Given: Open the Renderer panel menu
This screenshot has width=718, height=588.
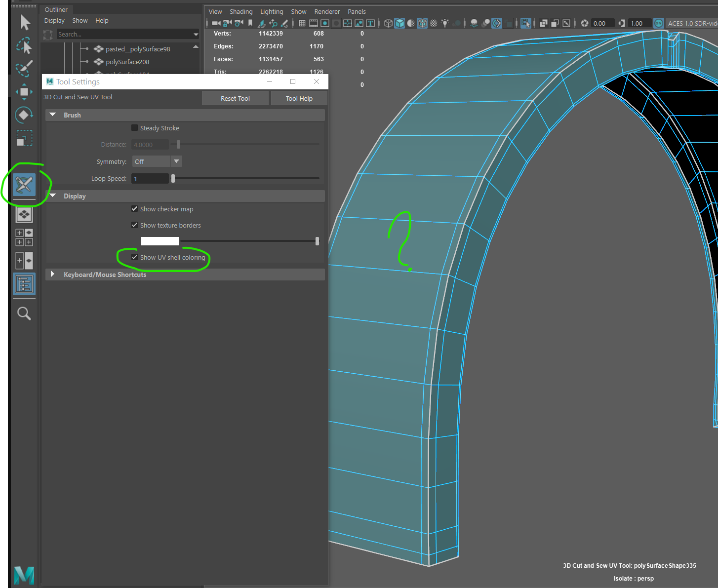Looking at the screenshot, I should (x=327, y=11).
